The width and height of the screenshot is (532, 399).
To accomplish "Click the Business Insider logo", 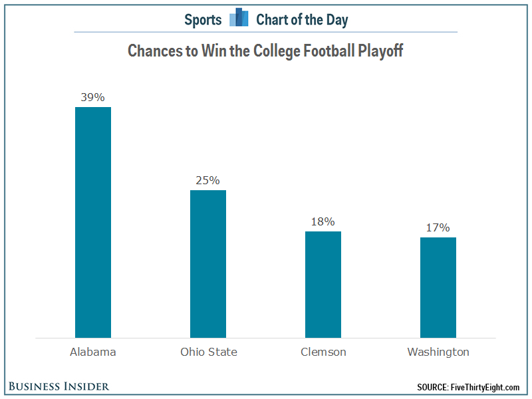I will (x=59, y=386).
